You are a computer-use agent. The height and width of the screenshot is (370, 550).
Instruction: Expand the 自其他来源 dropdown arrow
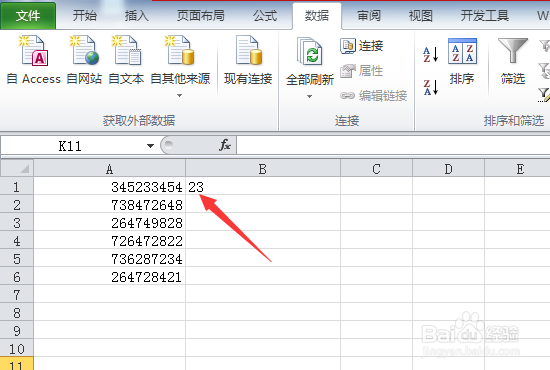click(180, 95)
